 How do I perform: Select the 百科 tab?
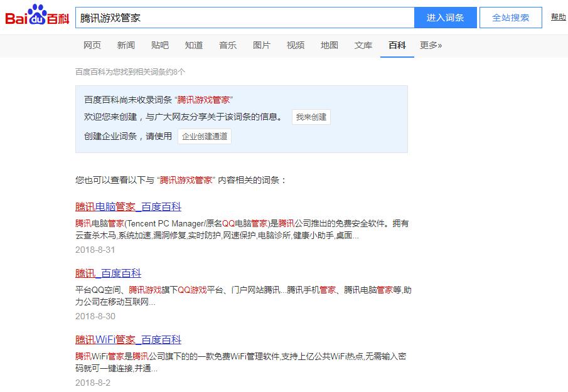click(x=397, y=45)
